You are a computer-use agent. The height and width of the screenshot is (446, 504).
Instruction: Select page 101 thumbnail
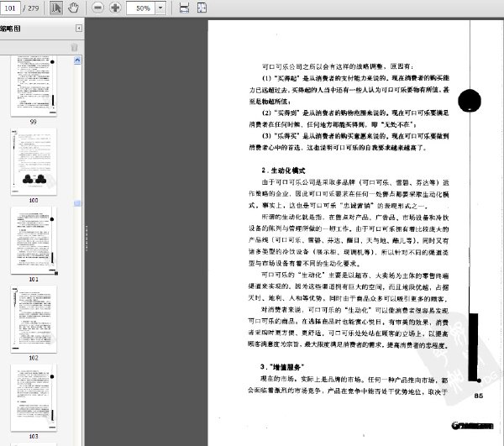(34, 240)
